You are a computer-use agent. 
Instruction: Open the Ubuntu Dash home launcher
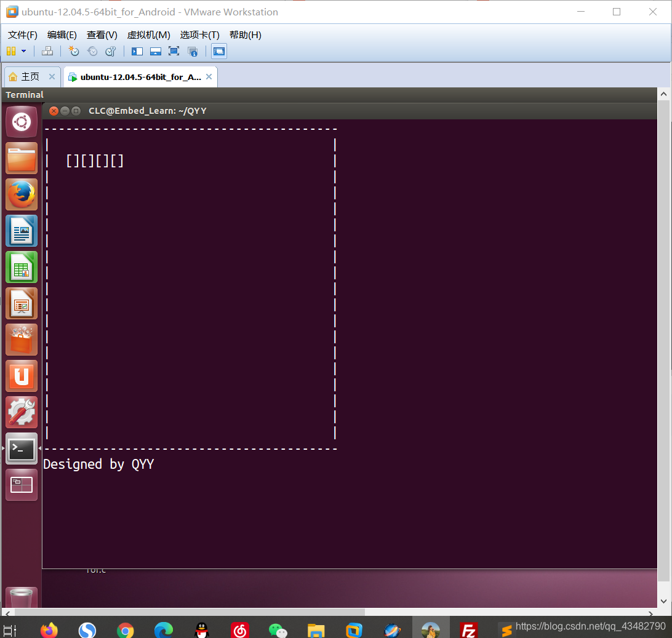coord(22,122)
